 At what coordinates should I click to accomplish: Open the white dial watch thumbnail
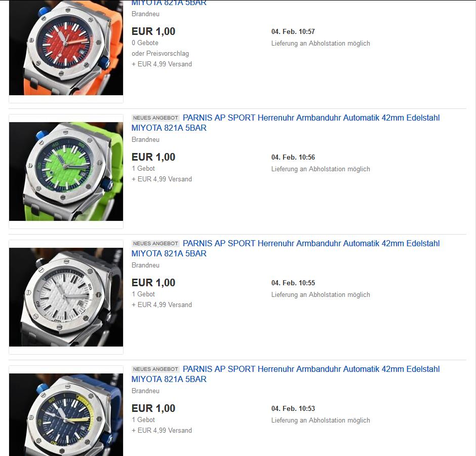coord(66,297)
